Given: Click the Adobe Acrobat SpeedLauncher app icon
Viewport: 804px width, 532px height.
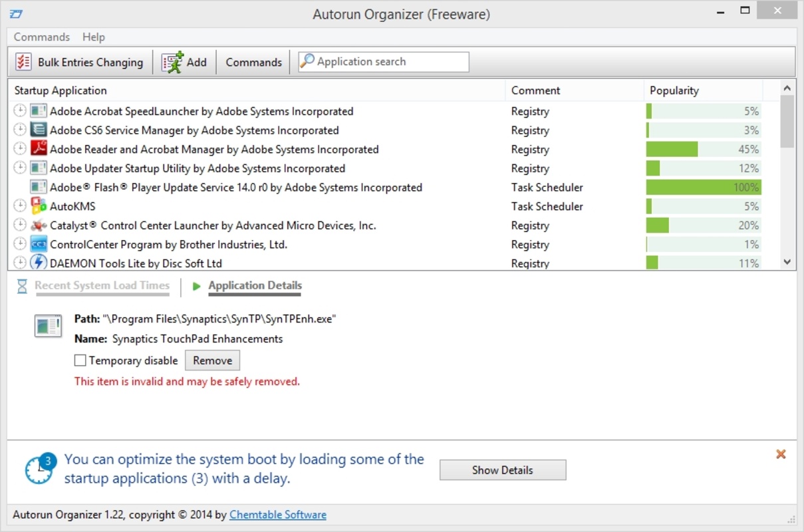Looking at the screenshot, I should [x=39, y=111].
